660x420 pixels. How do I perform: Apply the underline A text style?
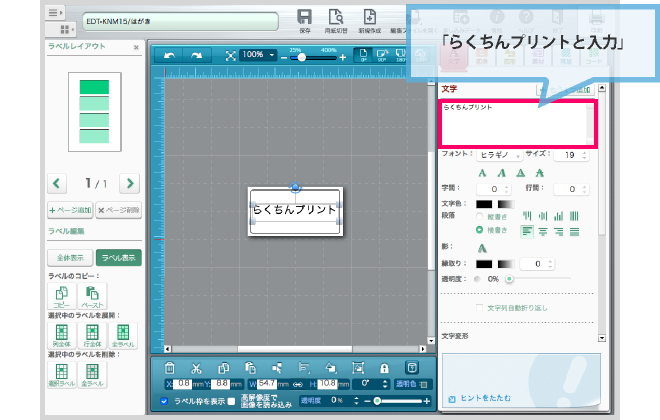(x=521, y=173)
